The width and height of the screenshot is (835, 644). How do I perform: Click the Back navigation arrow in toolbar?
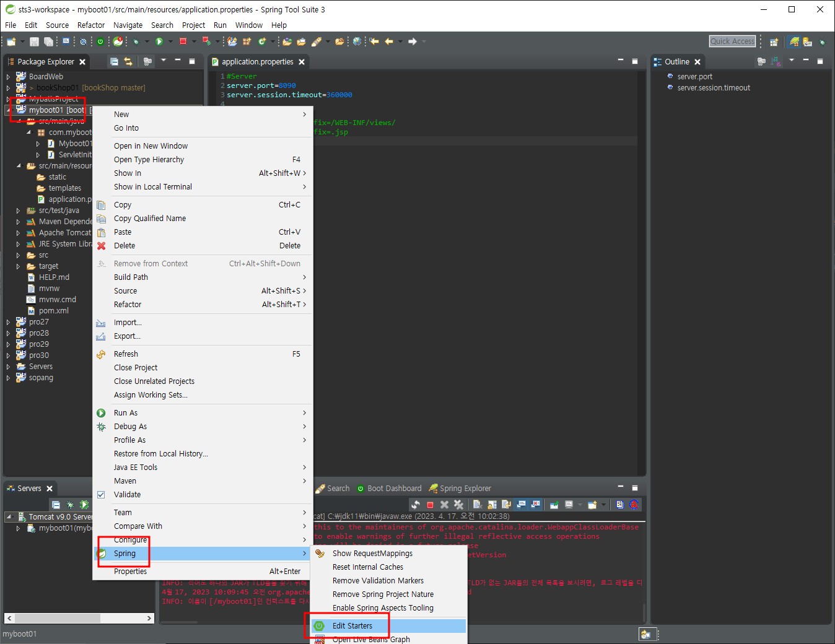[x=389, y=41]
